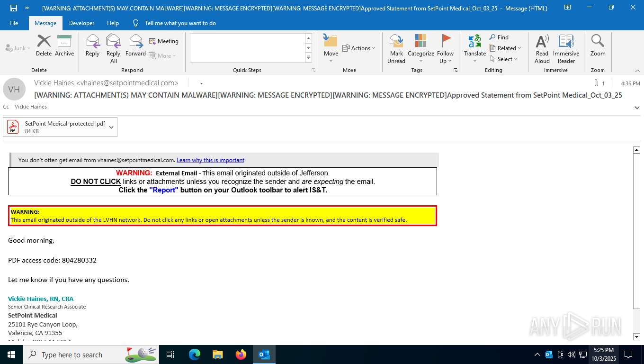Reply to Vickie Haines
This screenshot has width=644, height=364.
(x=93, y=46)
